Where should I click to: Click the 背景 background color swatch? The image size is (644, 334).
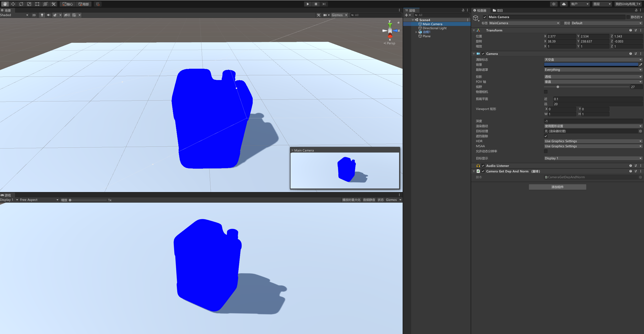click(591, 65)
